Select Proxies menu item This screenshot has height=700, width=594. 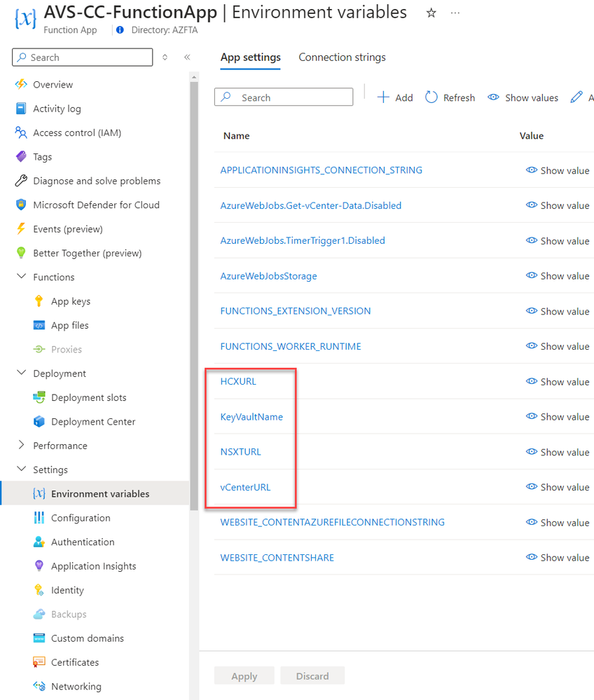click(66, 350)
